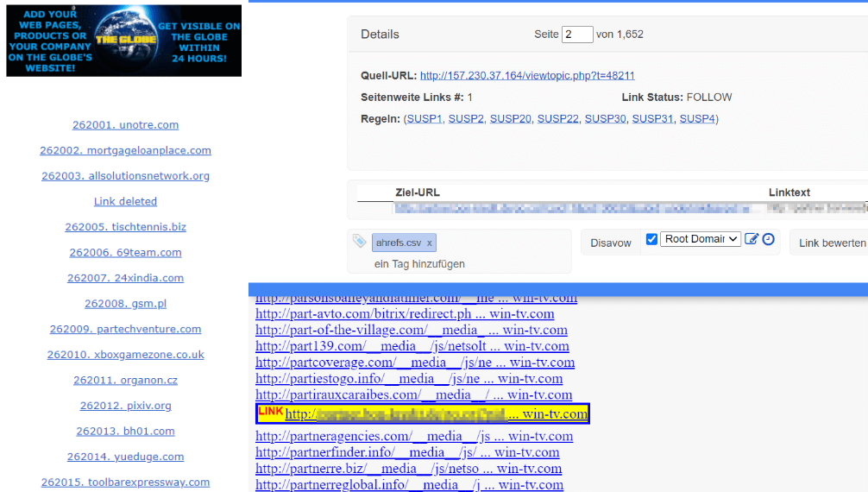
Task: Click the Details panel heading
Action: point(380,35)
